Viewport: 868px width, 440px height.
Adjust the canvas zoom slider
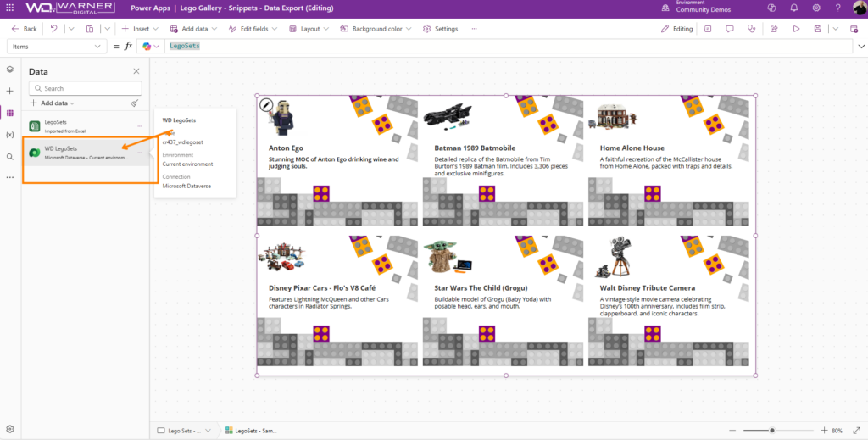pyautogui.click(x=778, y=431)
